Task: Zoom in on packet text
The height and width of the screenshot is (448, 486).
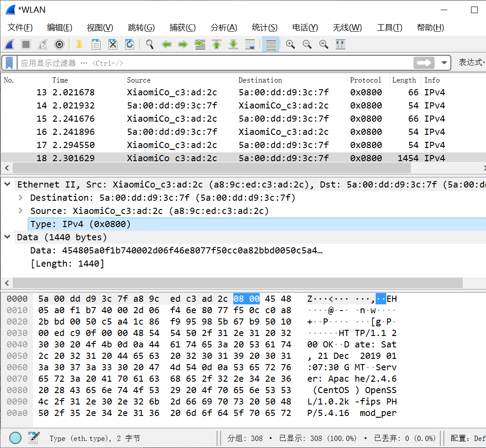Action: 290,44
